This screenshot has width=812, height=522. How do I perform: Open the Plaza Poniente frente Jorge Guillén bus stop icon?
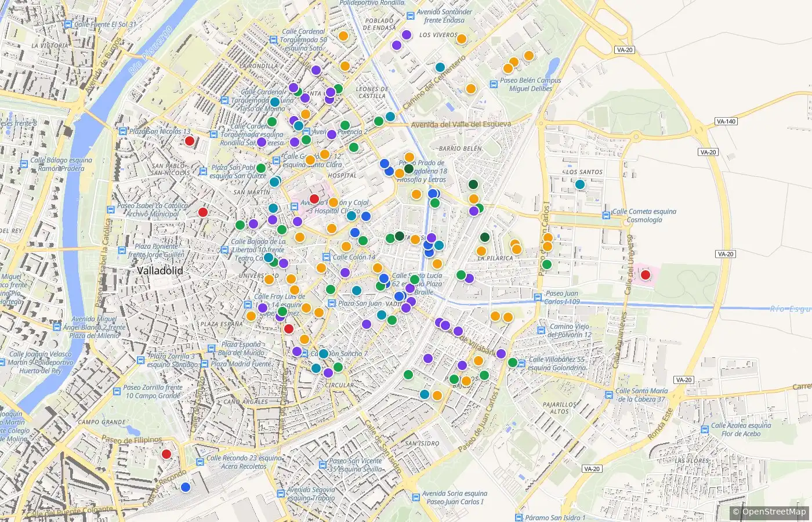click(x=122, y=251)
